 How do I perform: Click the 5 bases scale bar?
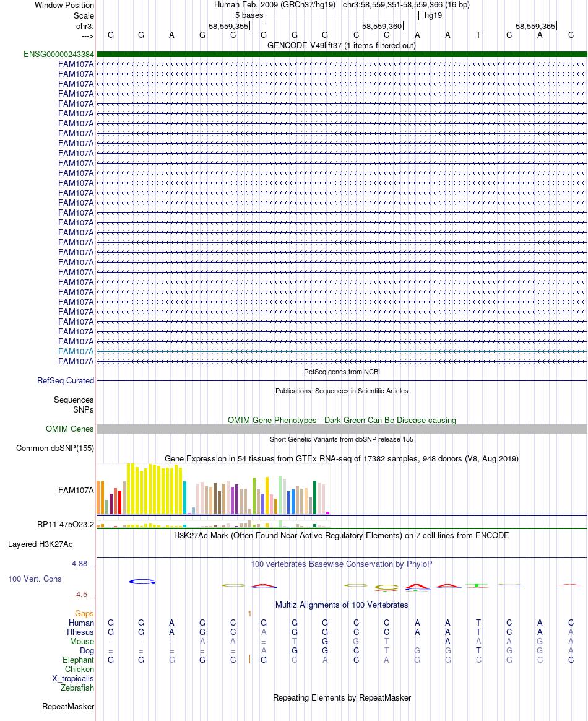tap(342, 15)
